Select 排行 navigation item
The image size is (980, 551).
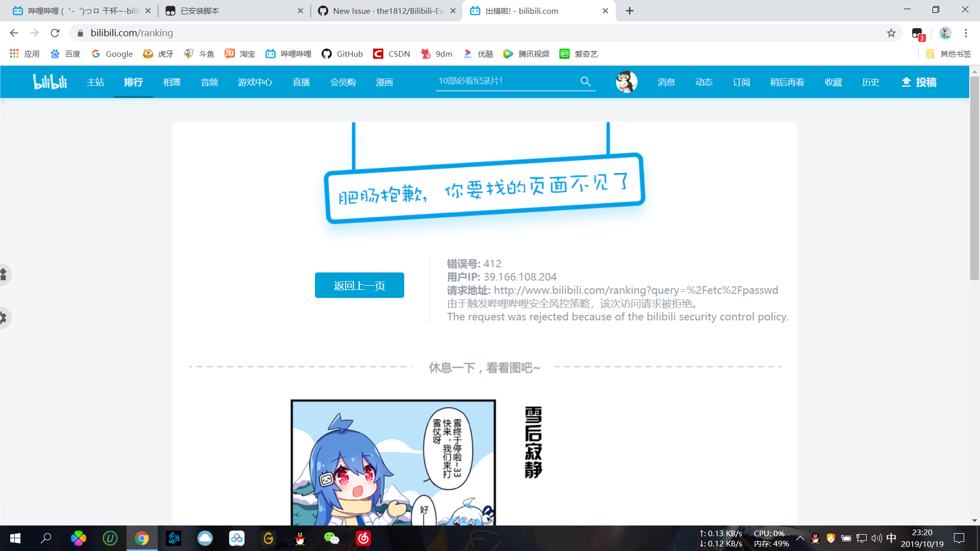(x=133, y=82)
